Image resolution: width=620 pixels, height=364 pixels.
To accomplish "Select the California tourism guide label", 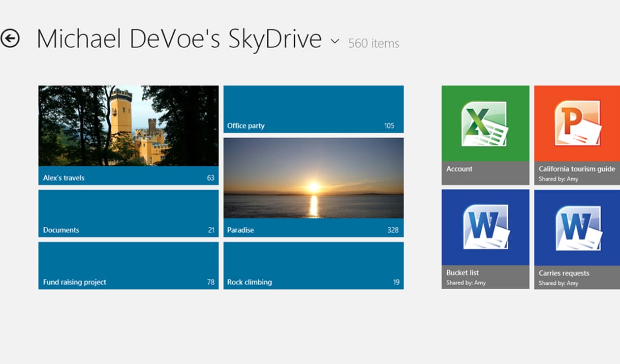I will (x=577, y=169).
